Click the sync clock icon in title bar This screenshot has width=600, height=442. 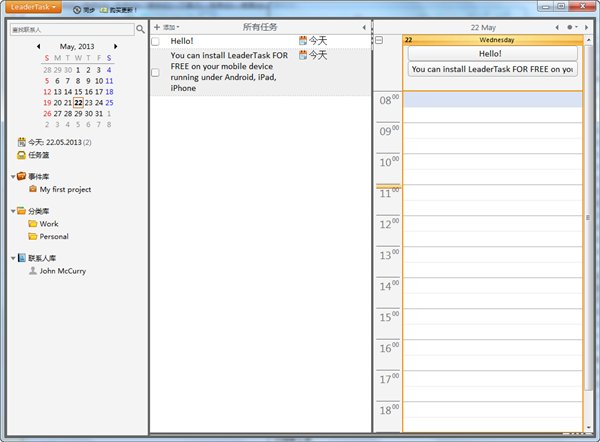point(77,9)
